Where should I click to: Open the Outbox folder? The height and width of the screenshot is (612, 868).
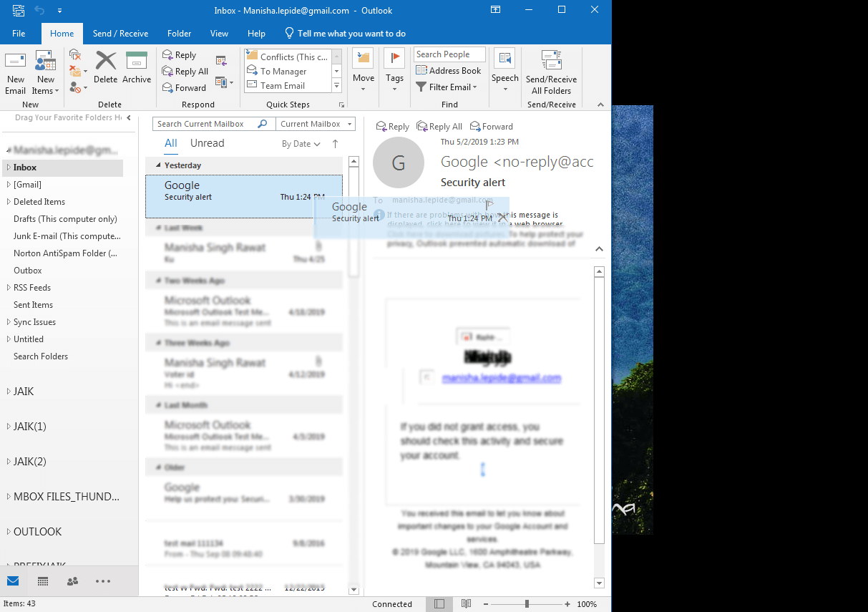(x=28, y=271)
